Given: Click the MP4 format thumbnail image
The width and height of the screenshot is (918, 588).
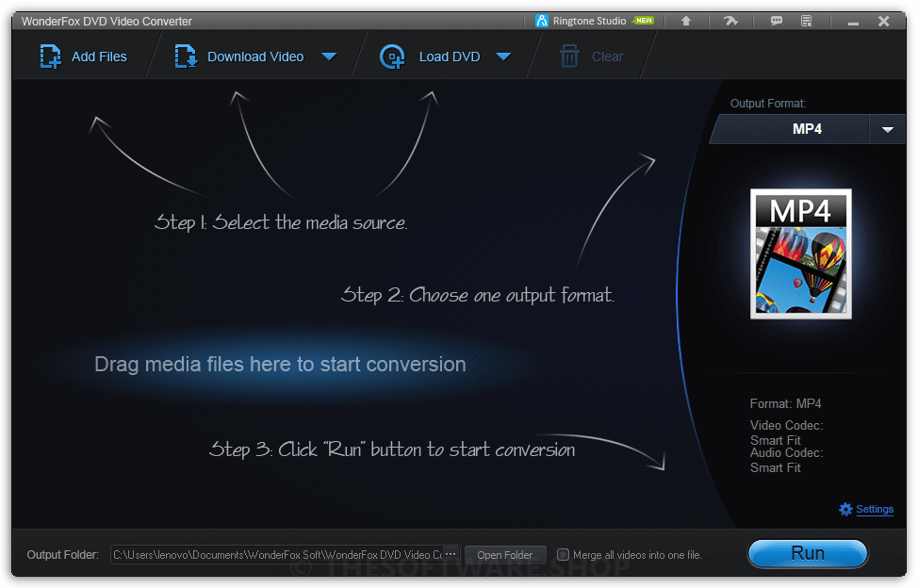Looking at the screenshot, I should pos(801,253).
